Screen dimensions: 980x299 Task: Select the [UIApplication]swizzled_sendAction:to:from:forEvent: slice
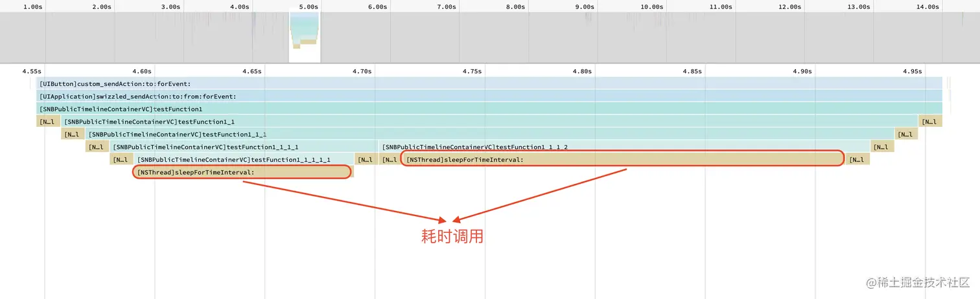(490, 96)
